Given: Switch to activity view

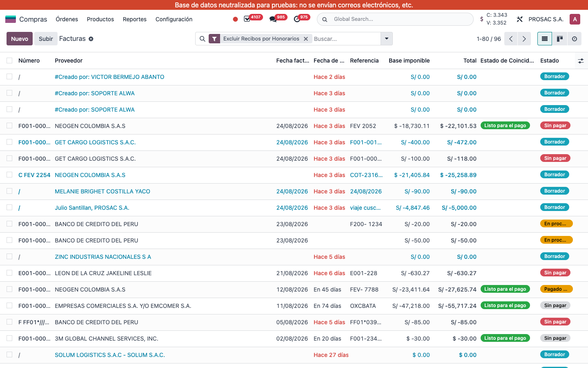Looking at the screenshot, I should tap(575, 39).
